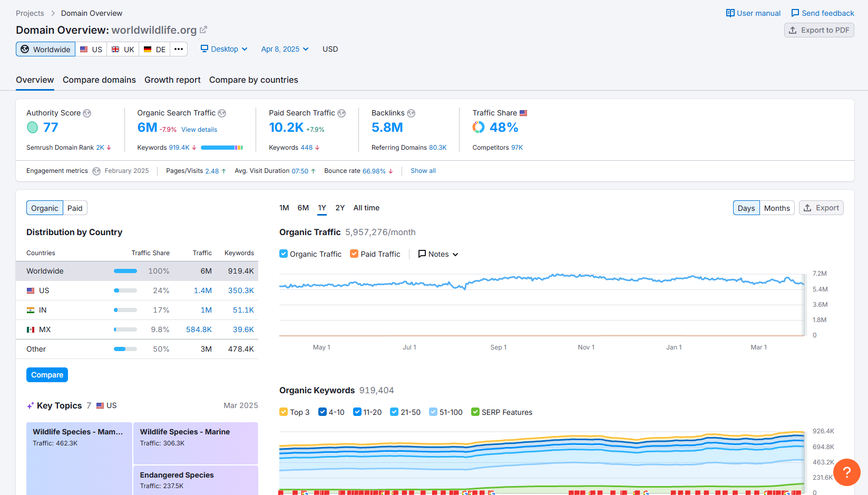Click the Send feedback icon
The image size is (868, 495).
point(795,13)
